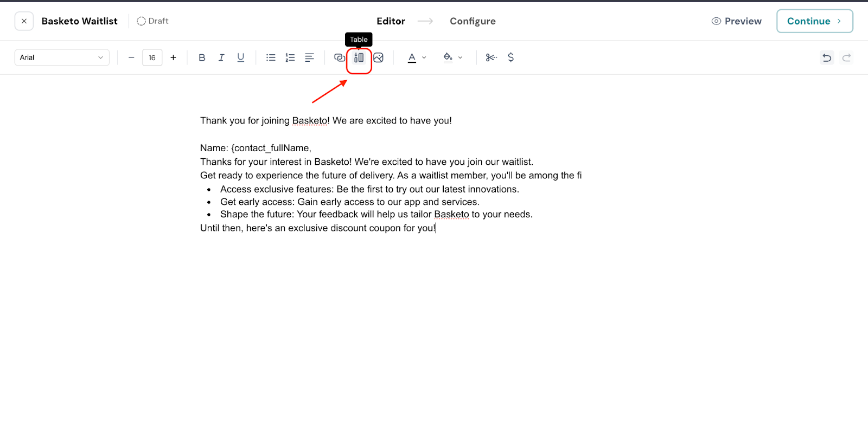Toggle underline formatting
The height and width of the screenshot is (445, 868).
coord(241,57)
